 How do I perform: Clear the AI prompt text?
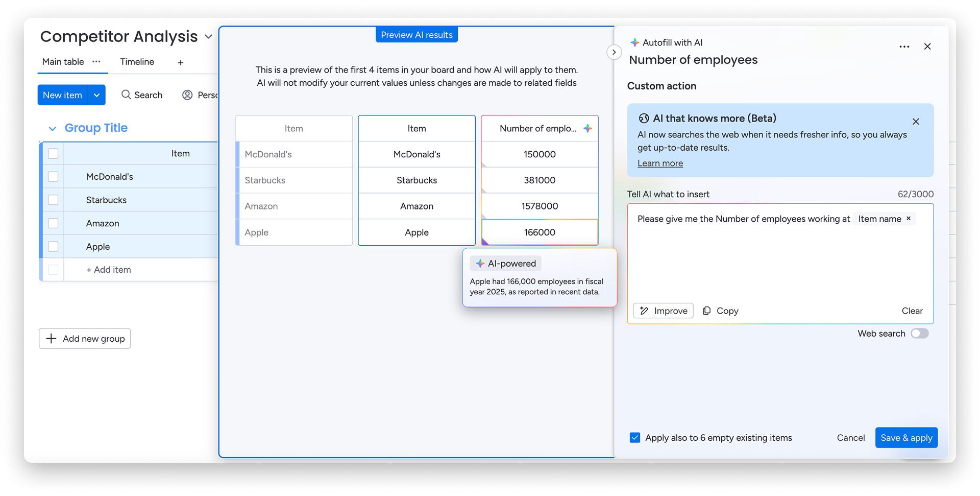point(912,311)
